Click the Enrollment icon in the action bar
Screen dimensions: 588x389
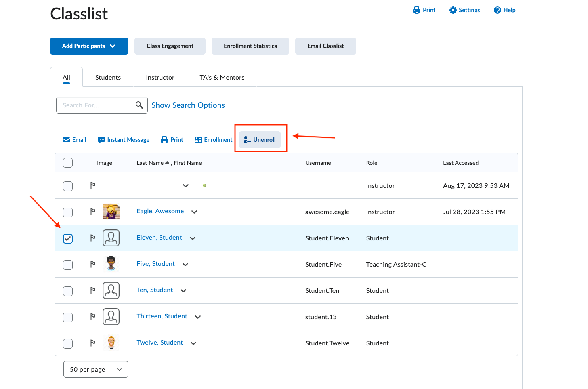(x=198, y=140)
